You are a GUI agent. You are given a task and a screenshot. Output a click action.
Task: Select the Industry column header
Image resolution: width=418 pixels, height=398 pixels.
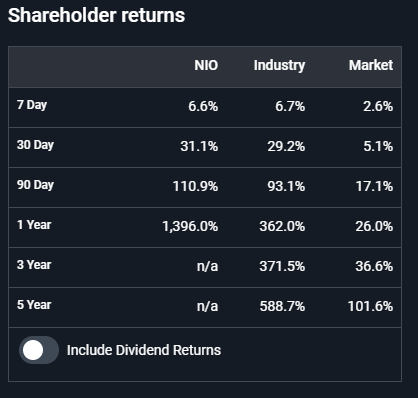(279, 65)
